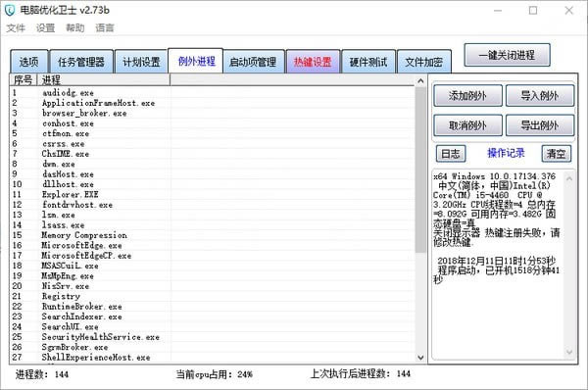The height and width of the screenshot is (390, 588).
Task: Click the 日志 button
Action: tap(451, 154)
